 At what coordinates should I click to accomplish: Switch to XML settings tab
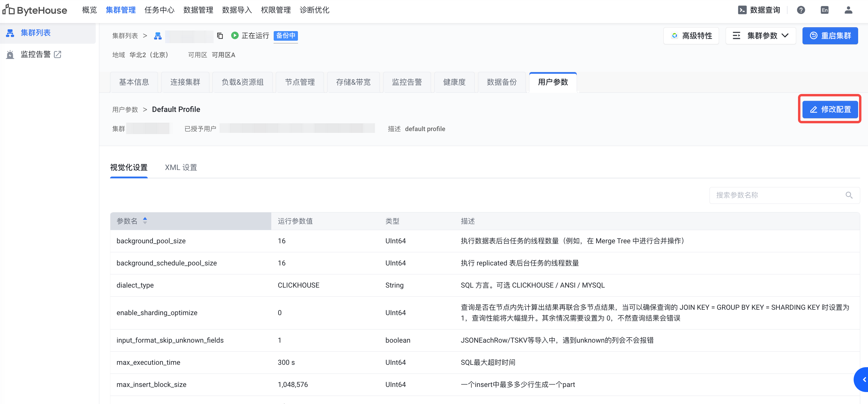(181, 168)
